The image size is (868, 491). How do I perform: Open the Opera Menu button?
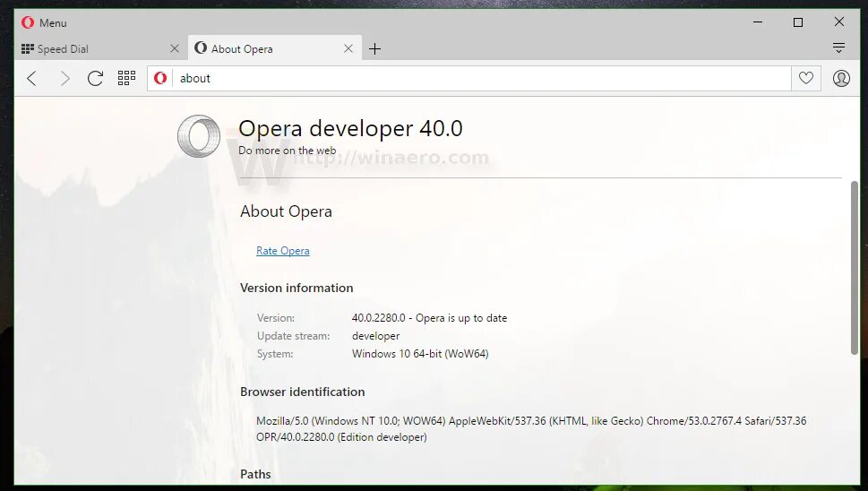point(44,22)
